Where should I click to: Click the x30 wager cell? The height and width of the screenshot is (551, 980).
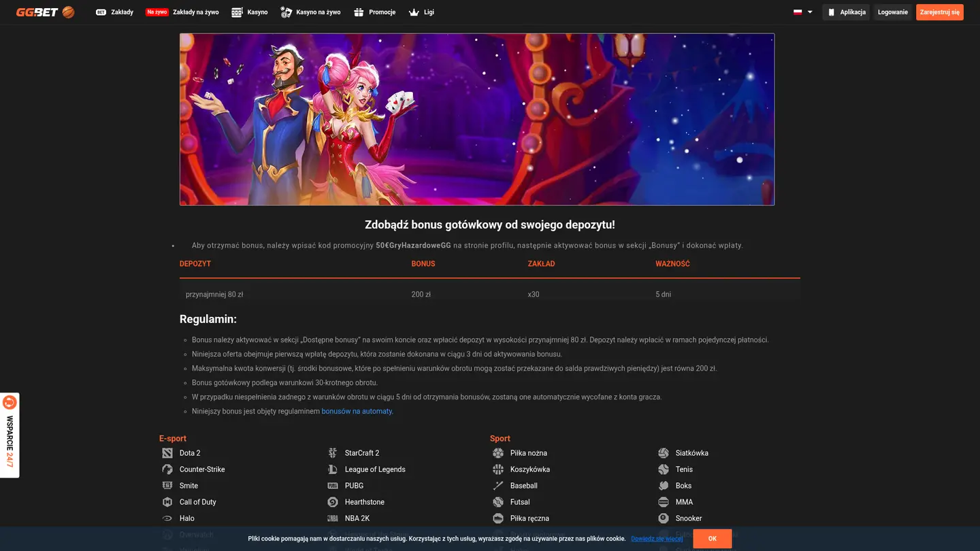pos(534,295)
